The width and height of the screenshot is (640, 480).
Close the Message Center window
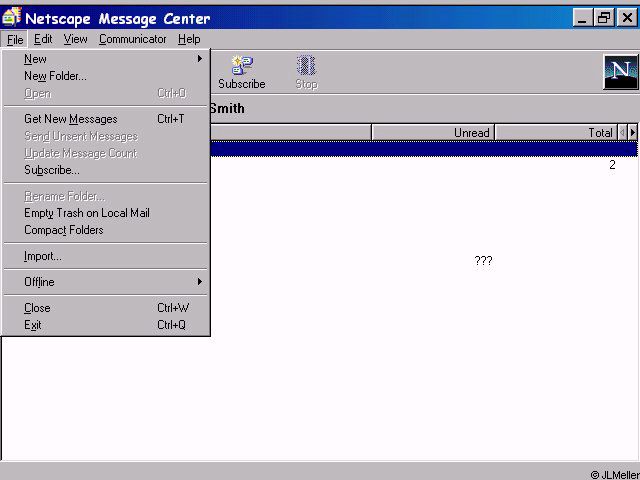pos(627,18)
